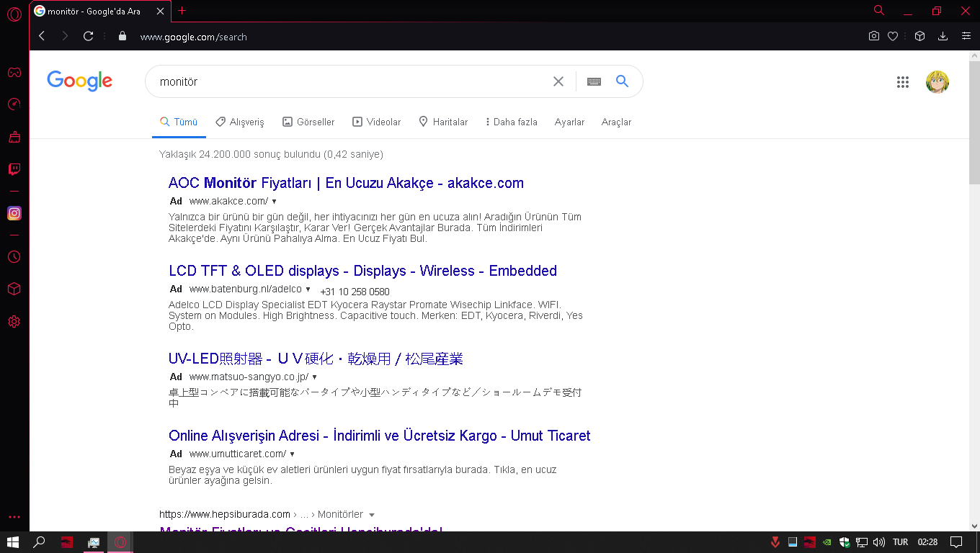Open Instagram panel in sidebar

pos(14,213)
